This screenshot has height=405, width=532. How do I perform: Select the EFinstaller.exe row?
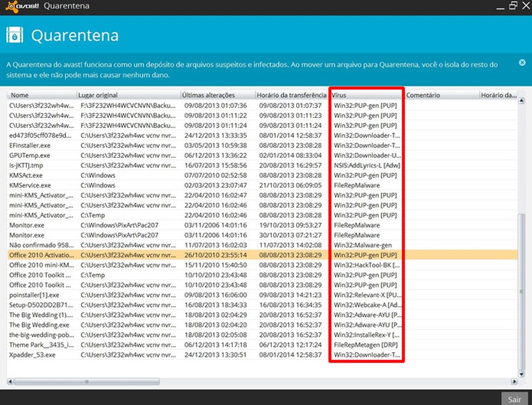262,145
